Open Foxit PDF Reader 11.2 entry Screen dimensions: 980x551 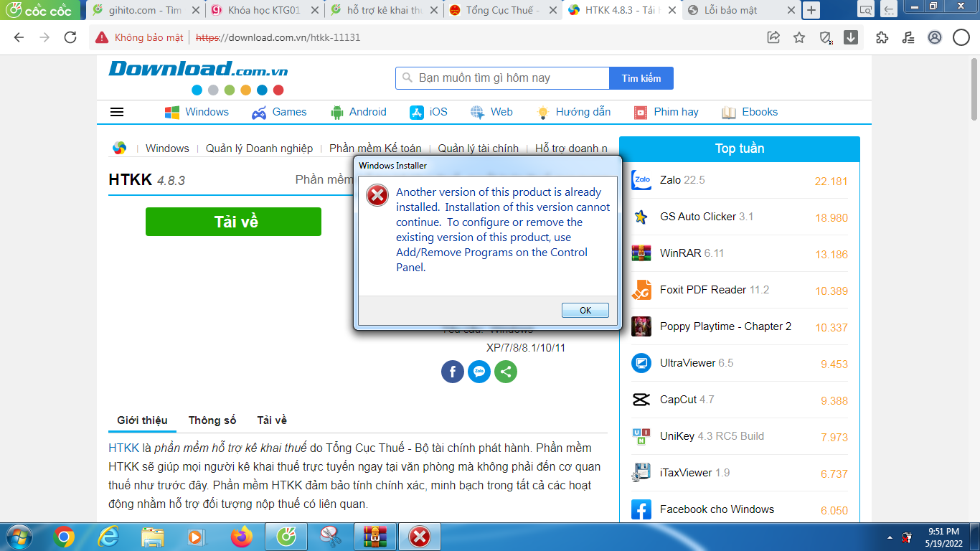point(715,290)
